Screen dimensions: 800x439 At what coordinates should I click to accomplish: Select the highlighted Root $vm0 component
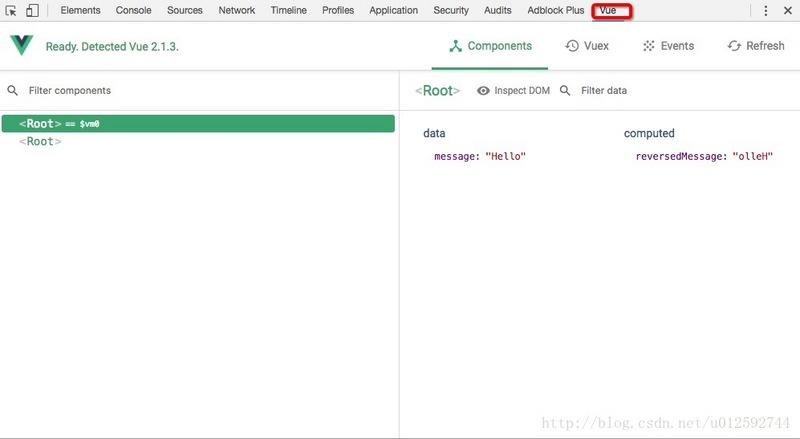click(x=198, y=124)
